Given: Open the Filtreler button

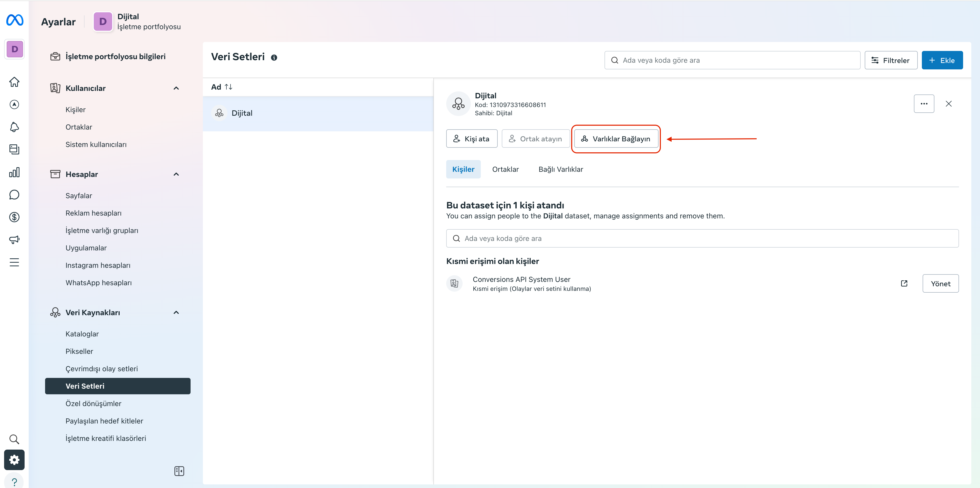Looking at the screenshot, I should click(891, 60).
